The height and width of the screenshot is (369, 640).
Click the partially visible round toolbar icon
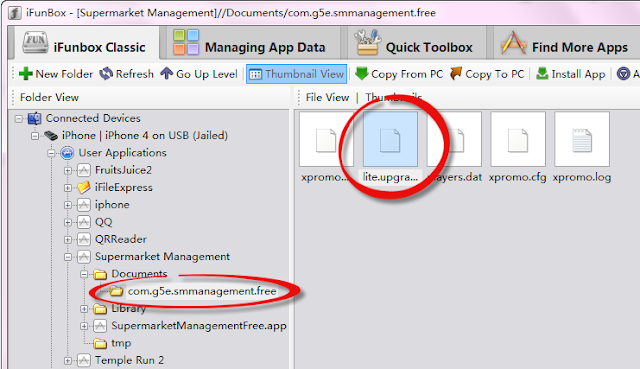click(x=623, y=74)
